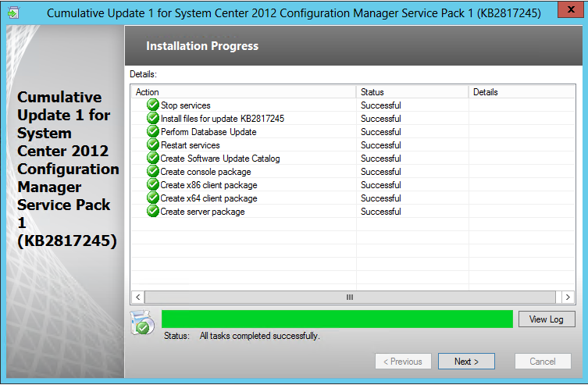The height and width of the screenshot is (385, 588).
Task: Click the All tasks completed successfully status text
Action: coord(259,336)
